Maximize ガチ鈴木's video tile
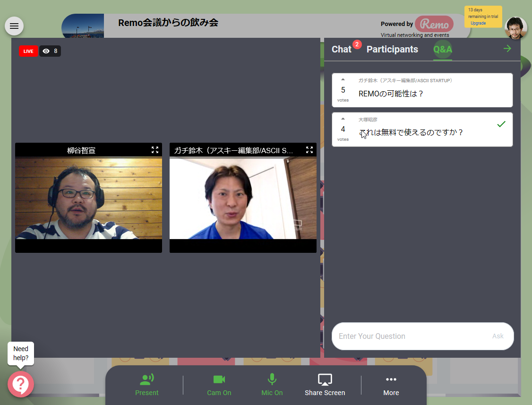This screenshot has height=405, width=532. (309, 150)
